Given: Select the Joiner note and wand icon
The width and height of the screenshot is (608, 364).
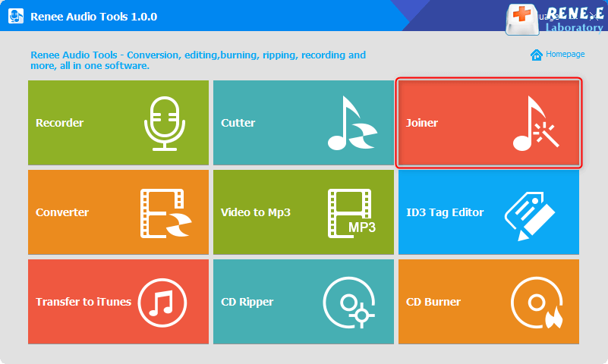Looking at the screenshot, I should [x=536, y=124].
